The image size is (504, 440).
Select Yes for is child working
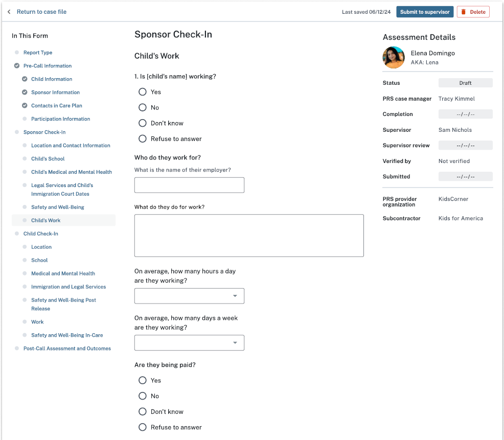tap(143, 92)
